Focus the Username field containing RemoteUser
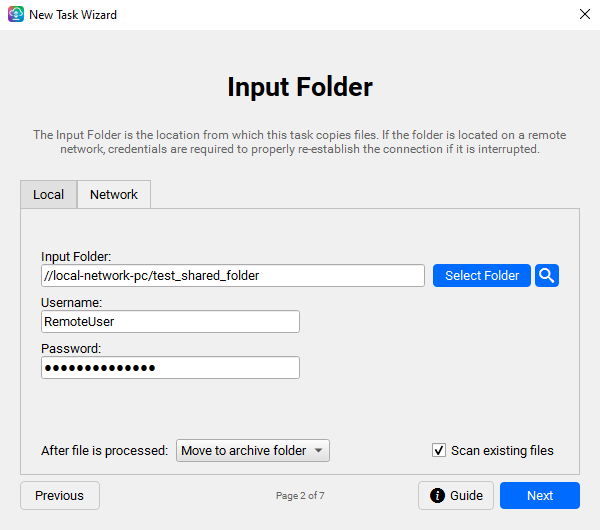The height and width of the screenshot is (530, 600). point(170,321)
